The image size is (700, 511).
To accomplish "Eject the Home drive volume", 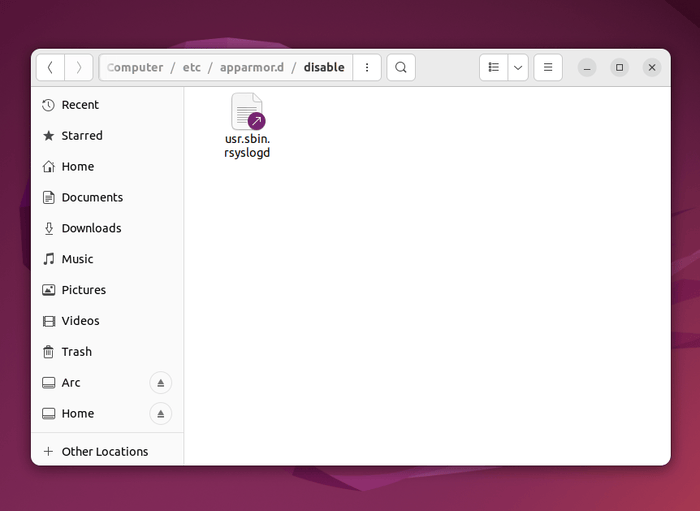I will click(x=161, y=414).
